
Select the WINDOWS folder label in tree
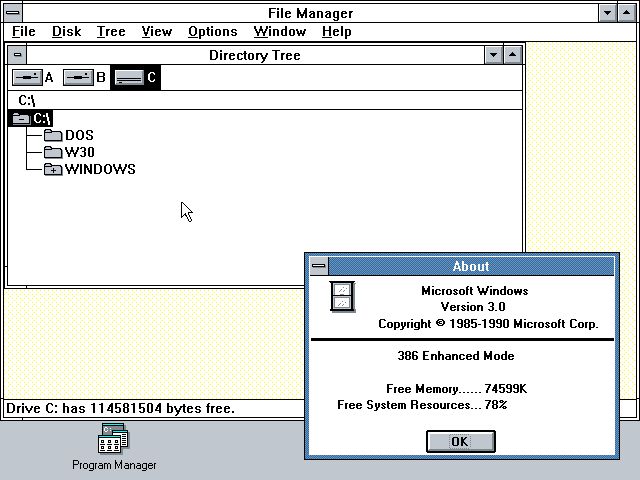tap(100, 170)
